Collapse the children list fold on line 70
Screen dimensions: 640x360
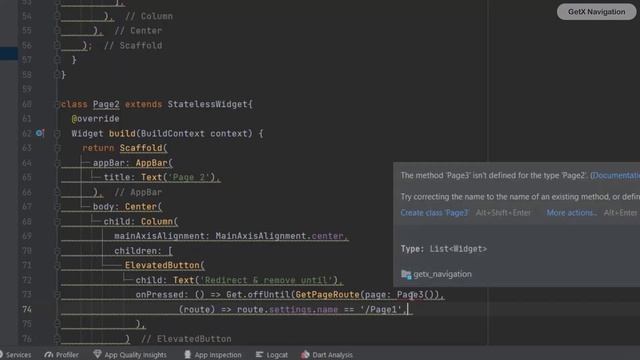point(58,251)
